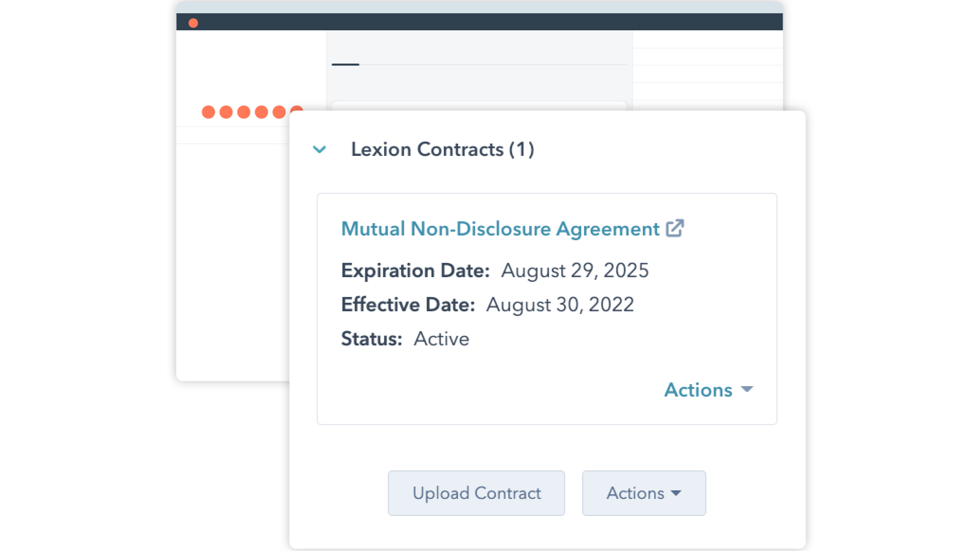Click the red window control dot
Image resolution: width=980 pixels, height=551 pixels.
pyautogui.click(x=193, y=22)
